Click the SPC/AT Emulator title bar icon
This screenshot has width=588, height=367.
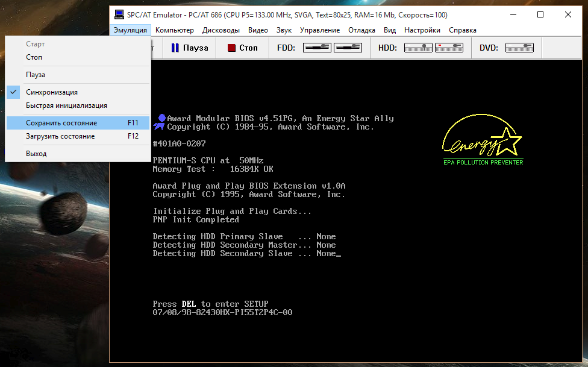point(119,14)
